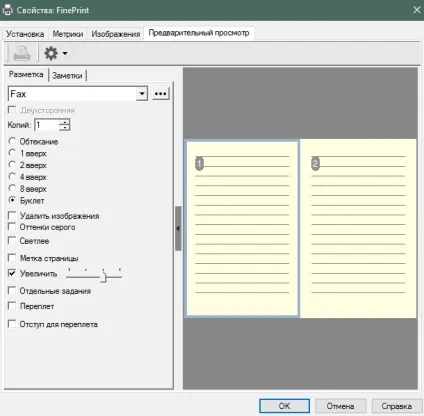Switch to the Метрики tab

[x=68, y=34]
